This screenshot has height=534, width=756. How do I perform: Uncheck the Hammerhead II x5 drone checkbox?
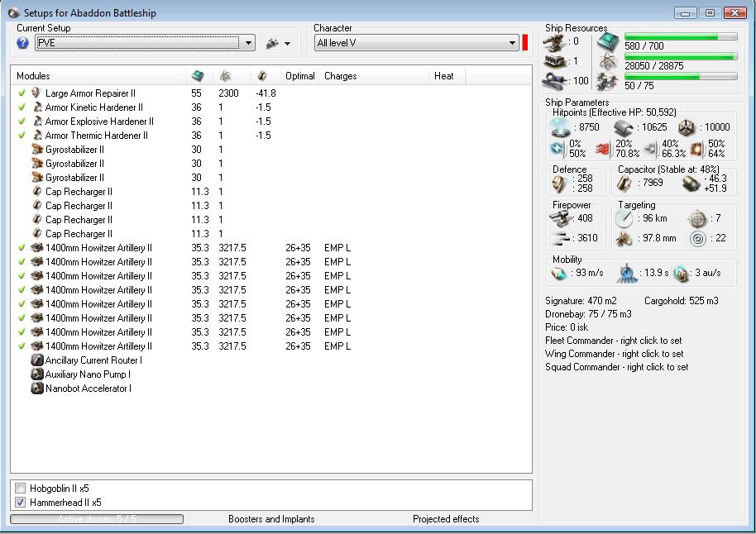click(20, 503)
